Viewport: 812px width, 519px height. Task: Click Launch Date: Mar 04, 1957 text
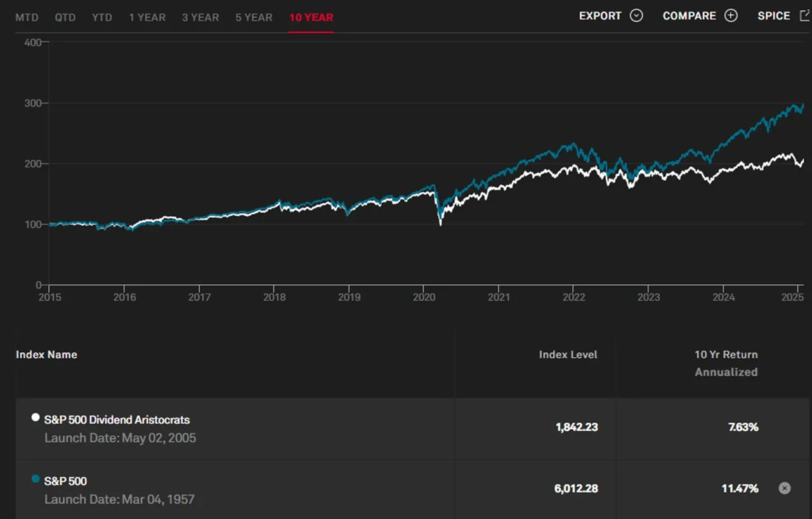pos(119,499)
